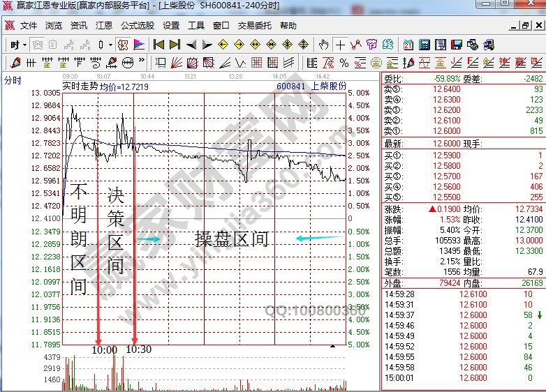Viewport: 546px width, 392px height.
Task: Open the calendar icon in toolbar
Action: (408, 45)
